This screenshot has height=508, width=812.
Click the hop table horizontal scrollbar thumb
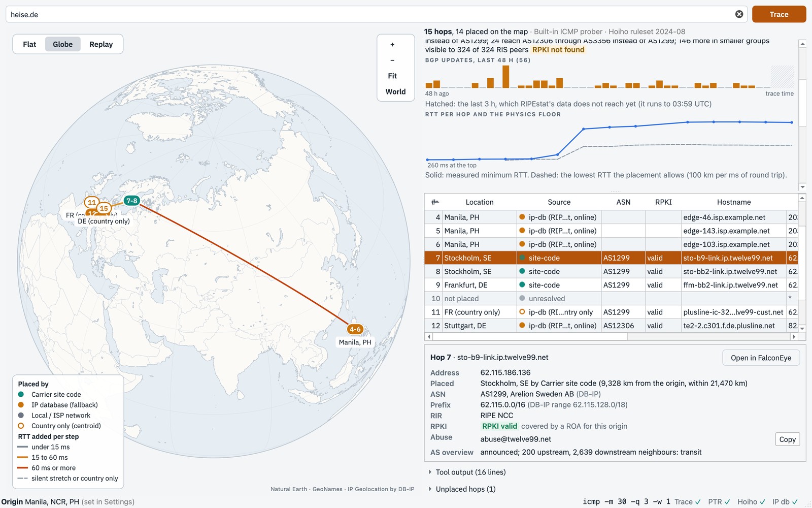530,336
